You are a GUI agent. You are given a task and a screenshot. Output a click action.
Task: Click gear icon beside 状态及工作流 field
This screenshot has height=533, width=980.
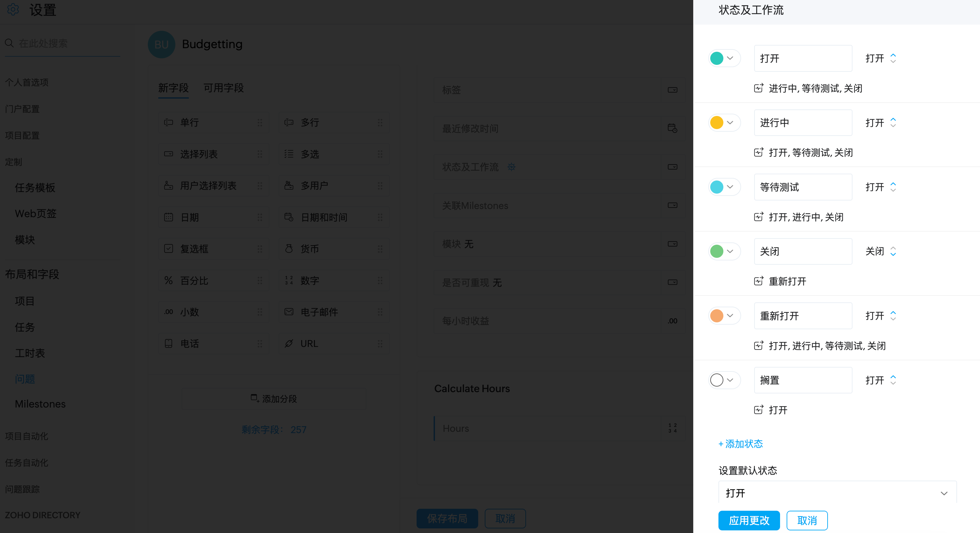click(511, 167)
